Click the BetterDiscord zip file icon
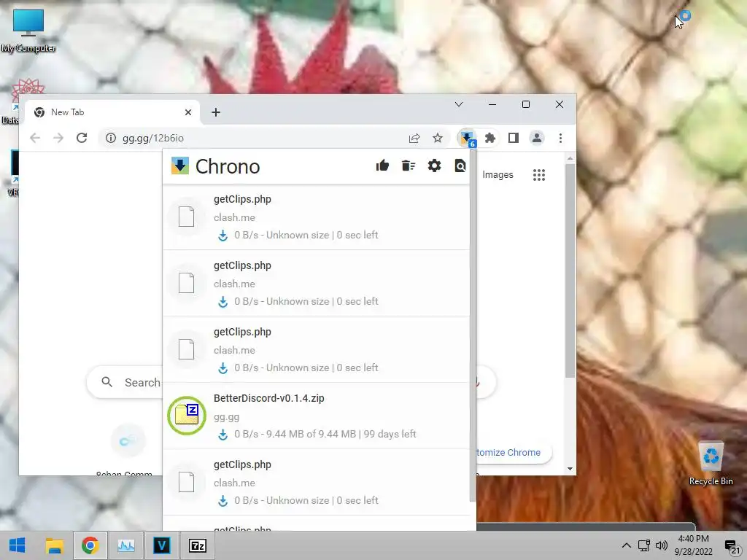The image size is (747, 560). point(186,415)
